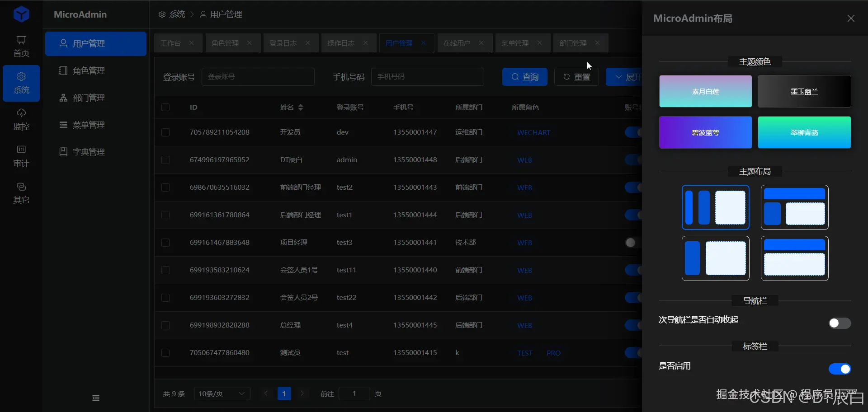The image size is (868, 412).
Task: Click department 技术部 in the table
Action: [x=466, y=243]
